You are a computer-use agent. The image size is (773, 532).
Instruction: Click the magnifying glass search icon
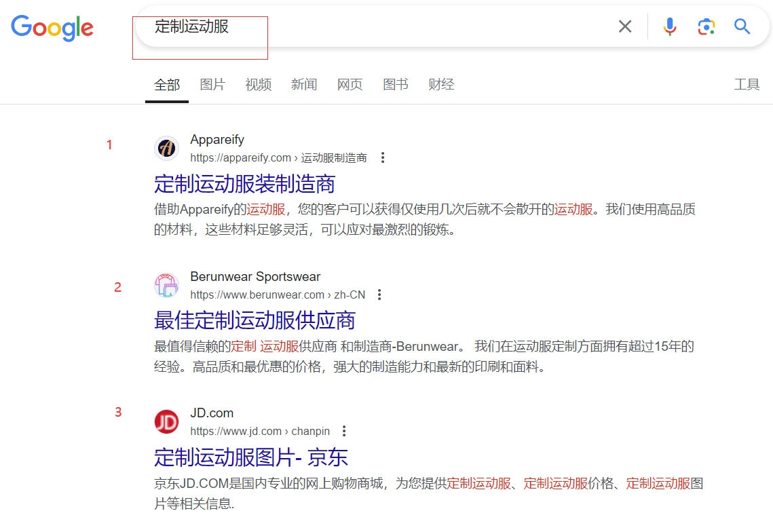742,26
